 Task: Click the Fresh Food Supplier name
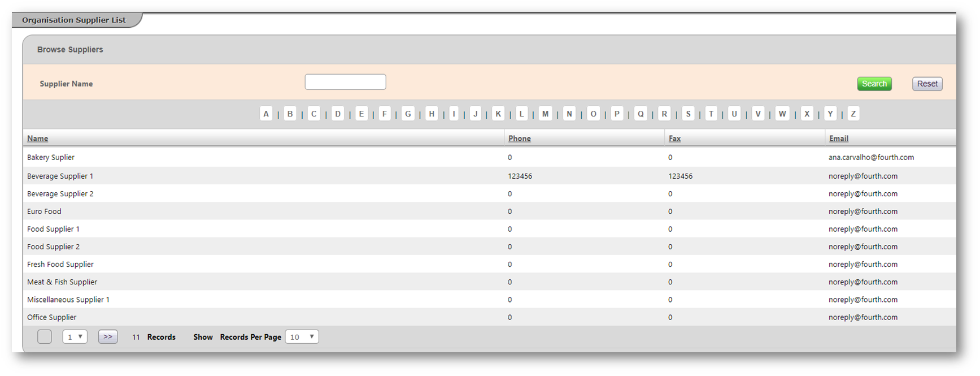click(x=60, y=264)
